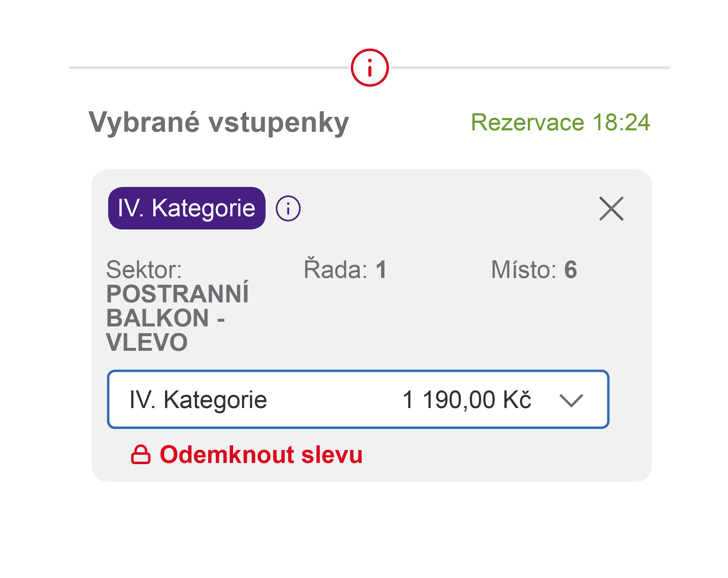
Task: Click the POSTRANNÍ BALKON - VLEVO sector name
Action: 177,318
